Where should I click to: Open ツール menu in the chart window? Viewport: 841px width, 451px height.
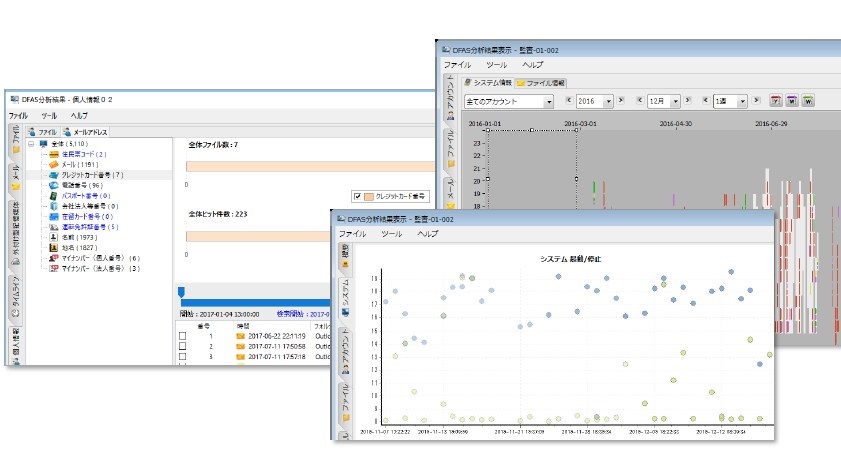coord(392,233)
